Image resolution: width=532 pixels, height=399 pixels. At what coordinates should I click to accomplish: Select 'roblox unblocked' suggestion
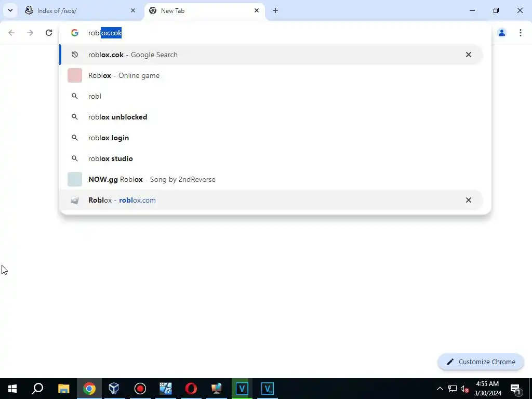tap(271, 117)
